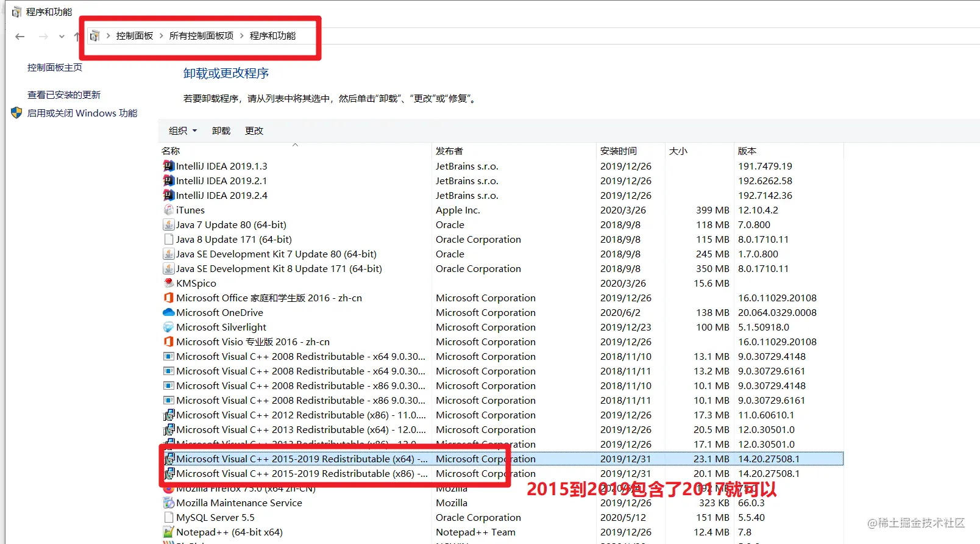
Task: Click the Java 8 Update 171 icon
Action: pos(169,239)
